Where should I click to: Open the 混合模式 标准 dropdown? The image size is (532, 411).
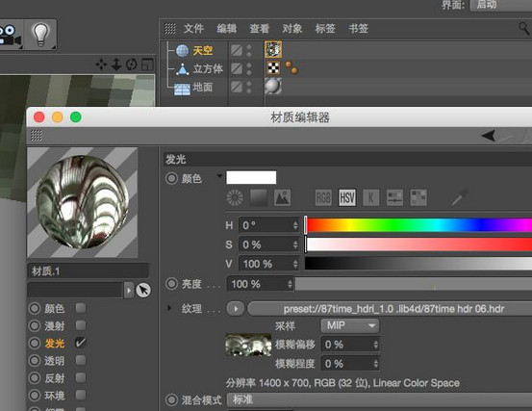[379, 399]
